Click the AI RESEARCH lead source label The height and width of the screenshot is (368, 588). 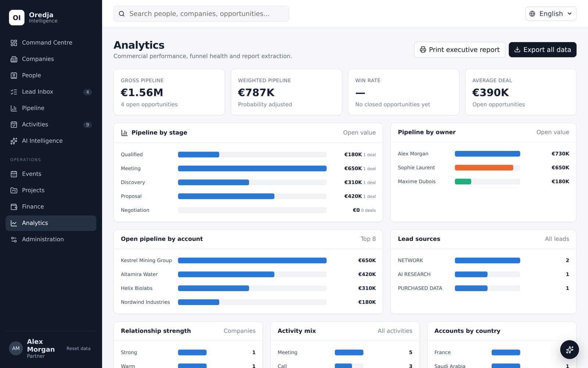click(x=414, y=275)
